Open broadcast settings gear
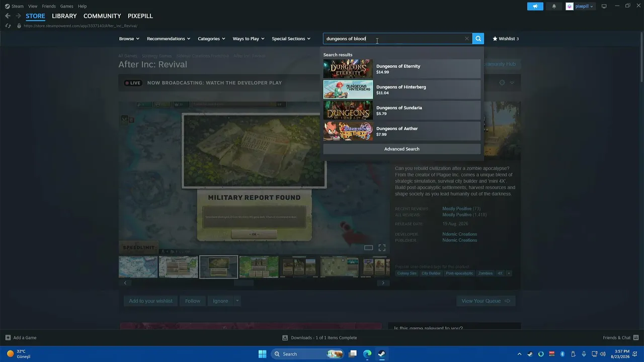 coord(502,82)
